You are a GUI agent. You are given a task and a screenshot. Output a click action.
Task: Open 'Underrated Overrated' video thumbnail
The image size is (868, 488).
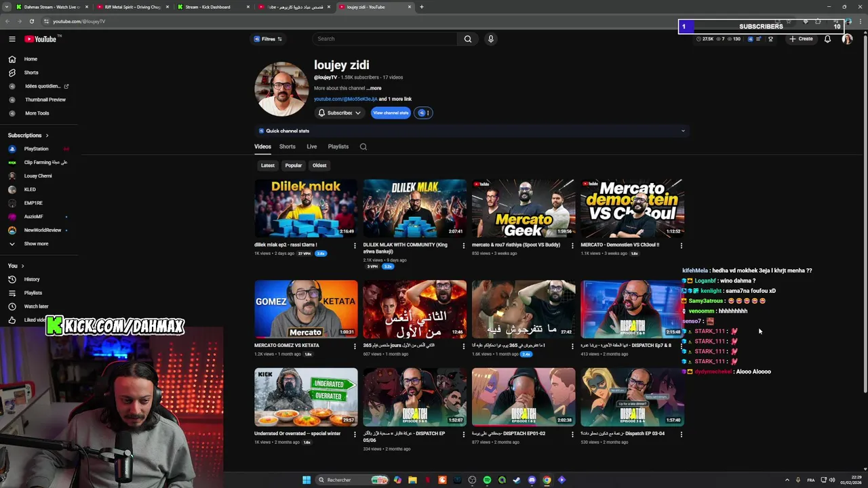[306, 397]
